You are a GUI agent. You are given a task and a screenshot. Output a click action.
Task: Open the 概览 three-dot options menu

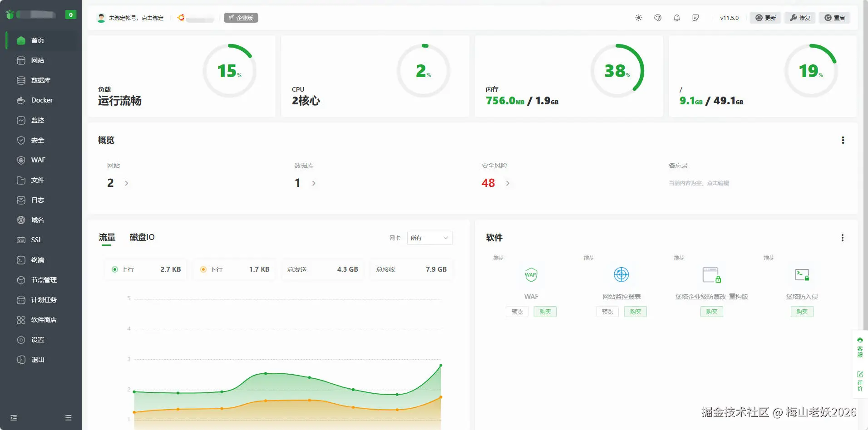coord(843,140)
